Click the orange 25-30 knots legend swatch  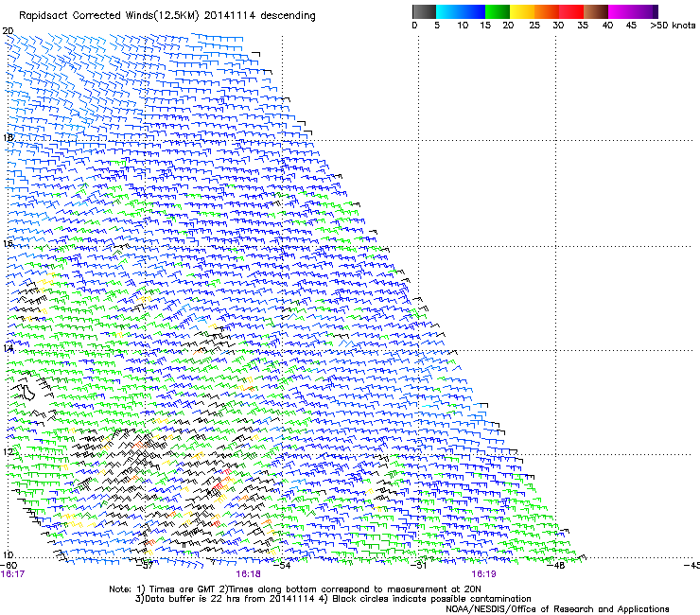547,11
